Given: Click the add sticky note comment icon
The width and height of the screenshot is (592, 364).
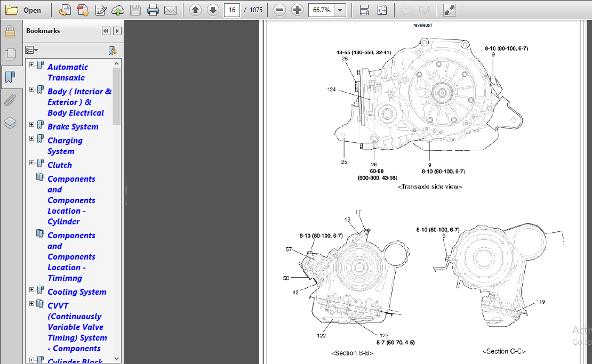Looking at the screenshot, I should pos(406,10).
